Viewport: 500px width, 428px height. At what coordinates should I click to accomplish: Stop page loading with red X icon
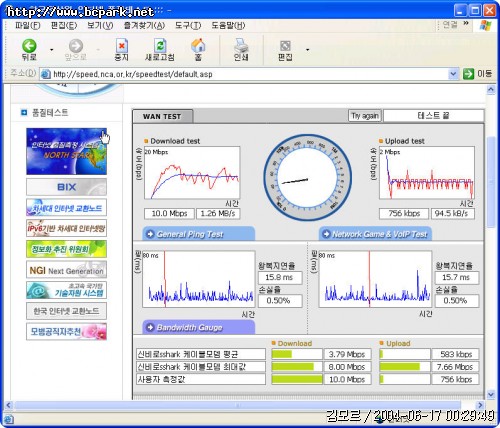[121, 46]
